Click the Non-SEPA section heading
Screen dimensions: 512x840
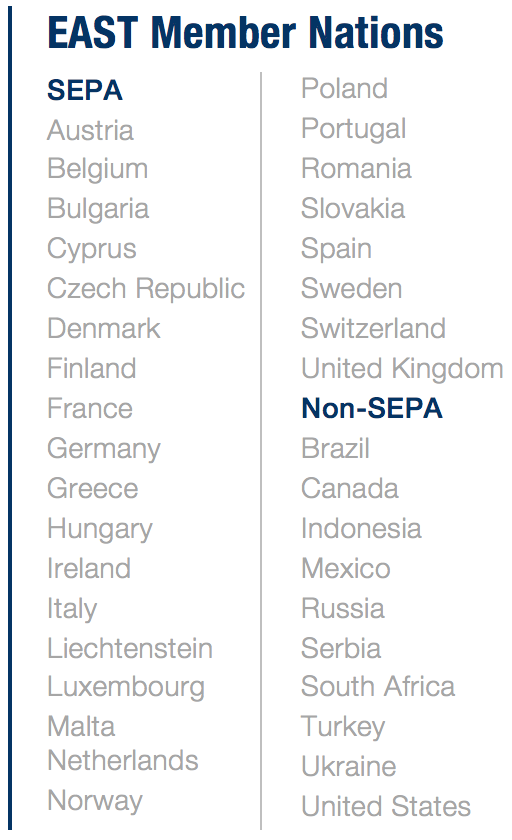click(x=372, y=408)
